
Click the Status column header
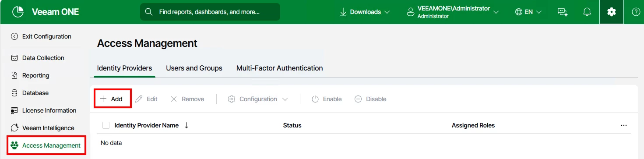click(292, 125)
